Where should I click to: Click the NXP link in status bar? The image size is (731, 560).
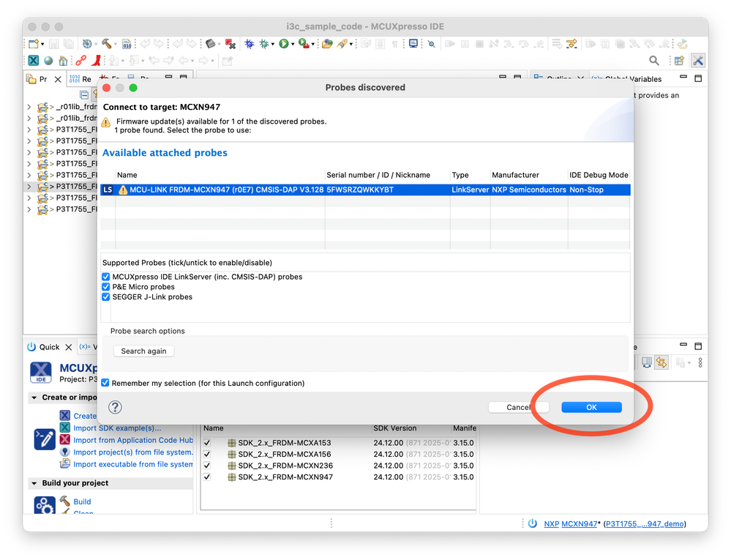point(552,523)
